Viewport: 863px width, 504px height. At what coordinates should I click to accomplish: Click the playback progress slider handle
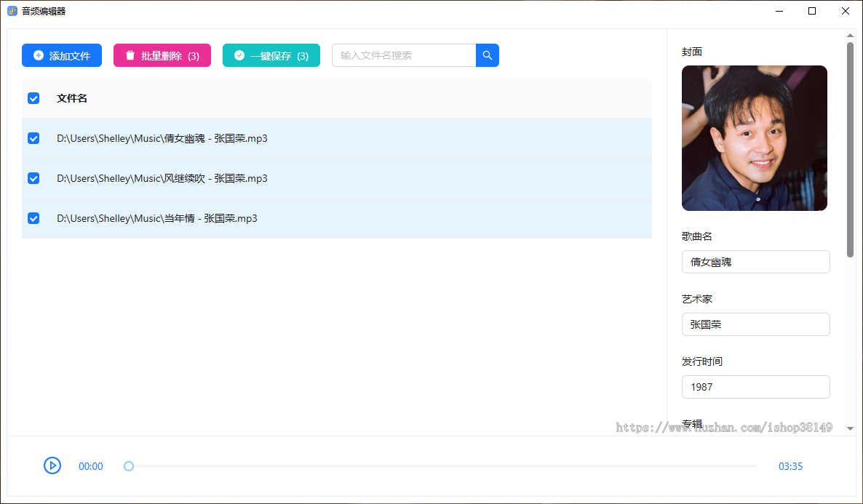pyautogui.click(x=129, y=466)
